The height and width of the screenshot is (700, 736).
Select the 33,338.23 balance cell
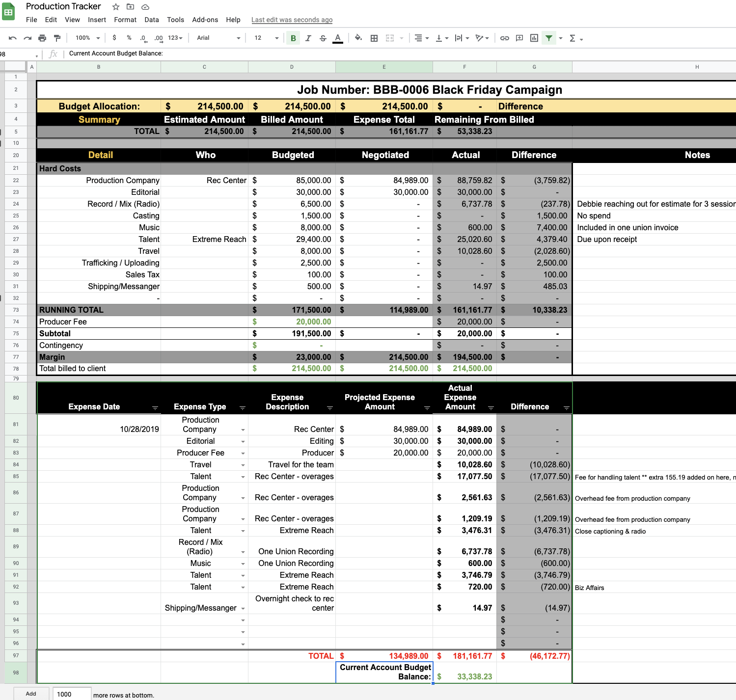pos(464,672)
